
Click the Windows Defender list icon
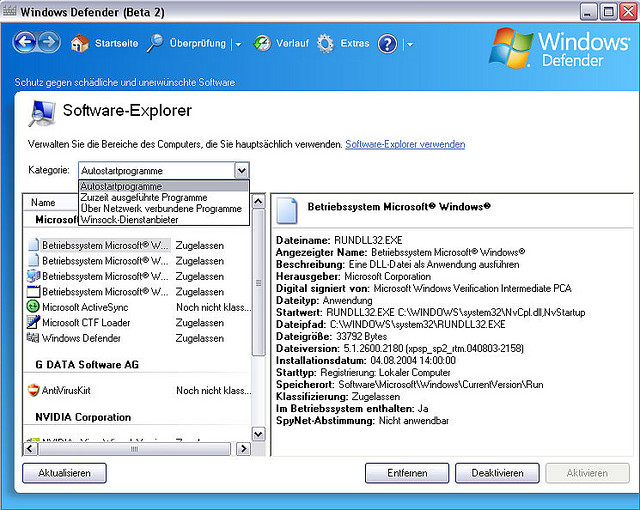pos(33,337)
